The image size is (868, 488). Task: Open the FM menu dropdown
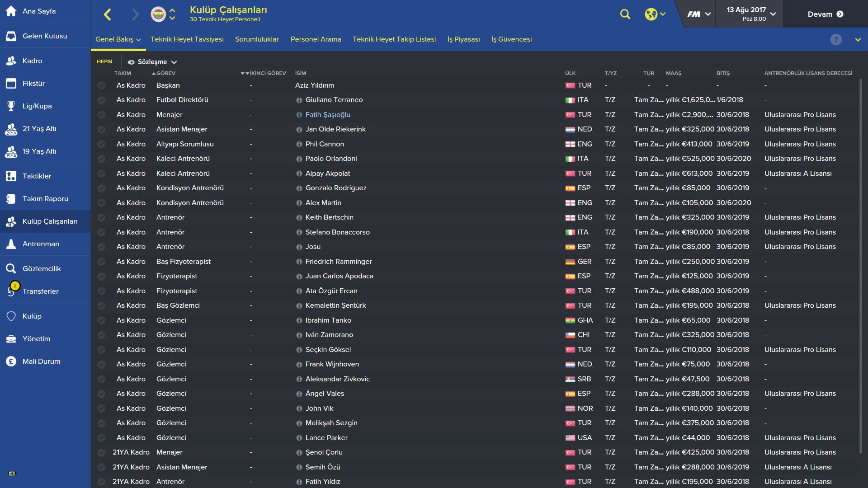[699, 14]
